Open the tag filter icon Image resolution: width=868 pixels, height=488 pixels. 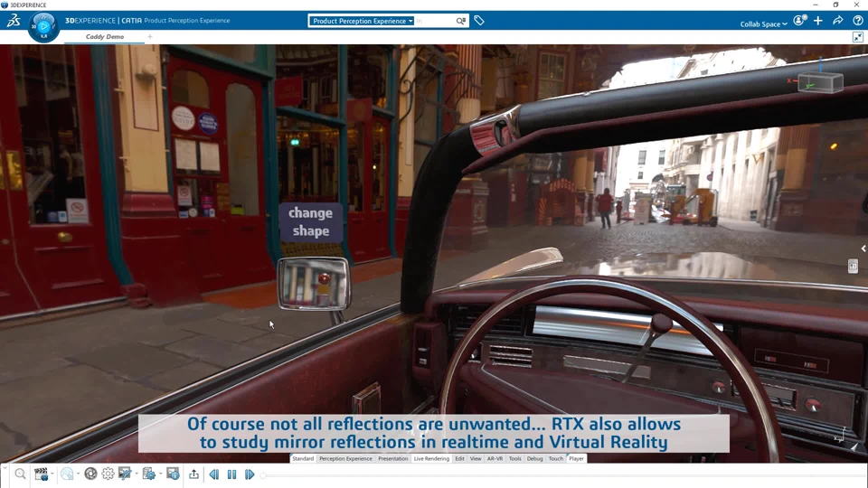point(479,21)
